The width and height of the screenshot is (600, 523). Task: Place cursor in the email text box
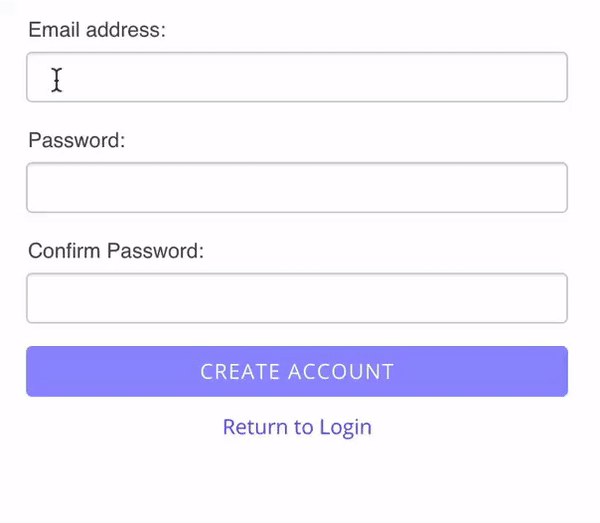297,77
